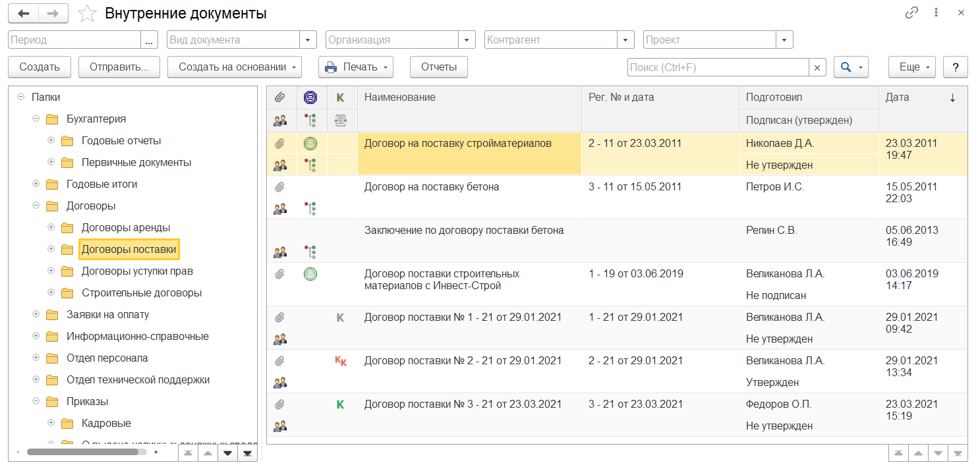The height and width of the screenshot is (469, 980).
Task: Select the Строительные договоры folder
Action: (x=141, y=293)
